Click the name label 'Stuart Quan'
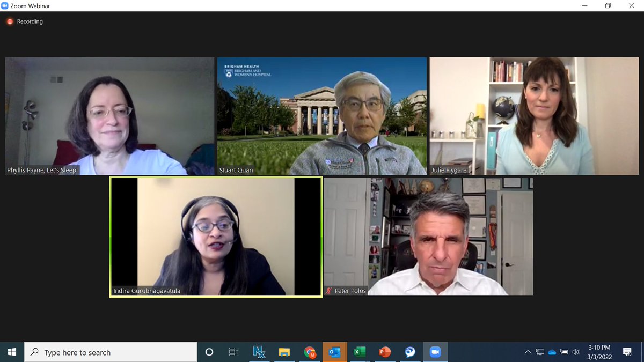The width and height of the screenshot is (644, 362). click(236, 170)
